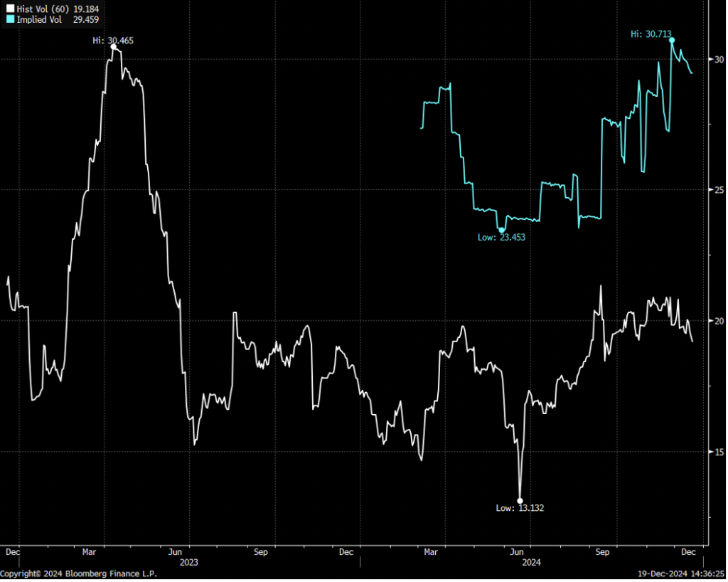Click the Hi: 30.465 annotation label

[113, 41]
